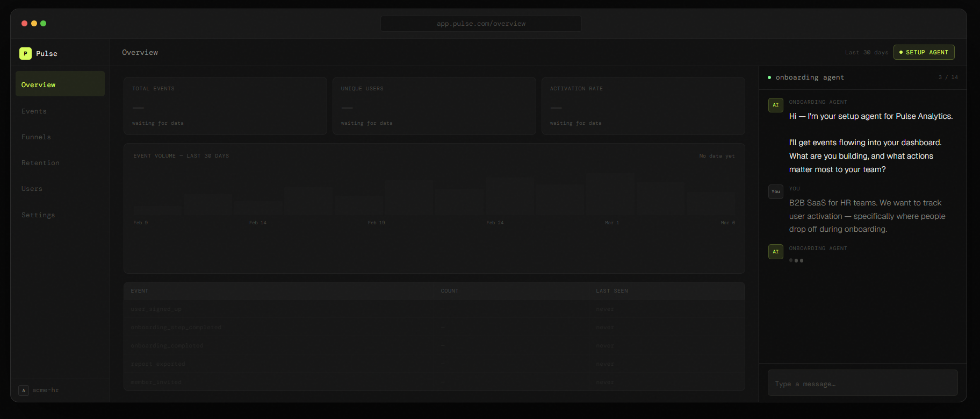Select the onboarding_step_completed event row
The image size is (980, 419).
(x=434, y=328)
